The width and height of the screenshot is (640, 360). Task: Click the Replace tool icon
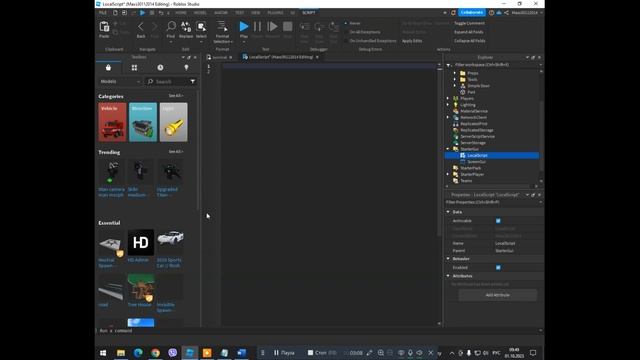pyautogui.click(x=186, y=27)
